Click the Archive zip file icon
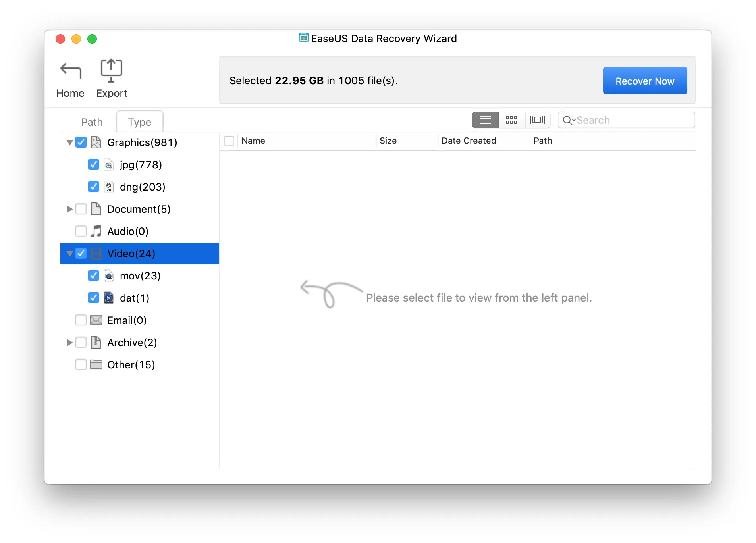Viewport: 756px width, 543px height. [96, 342]
